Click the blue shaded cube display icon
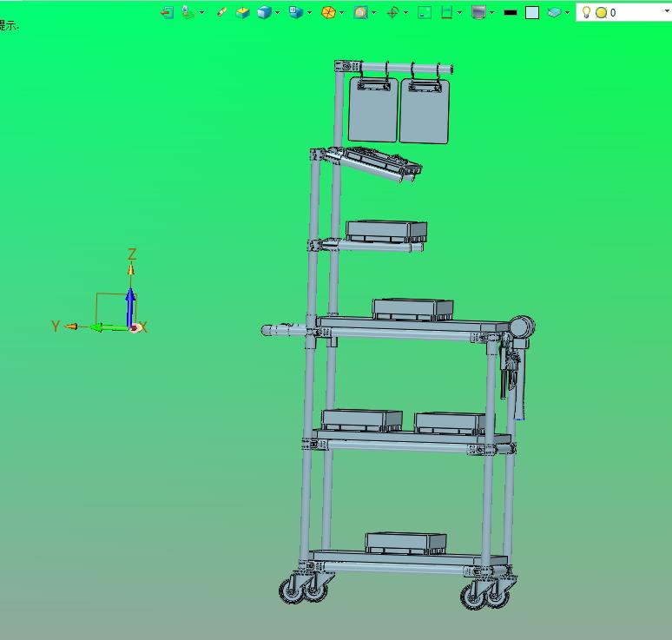 pos(265,12)
